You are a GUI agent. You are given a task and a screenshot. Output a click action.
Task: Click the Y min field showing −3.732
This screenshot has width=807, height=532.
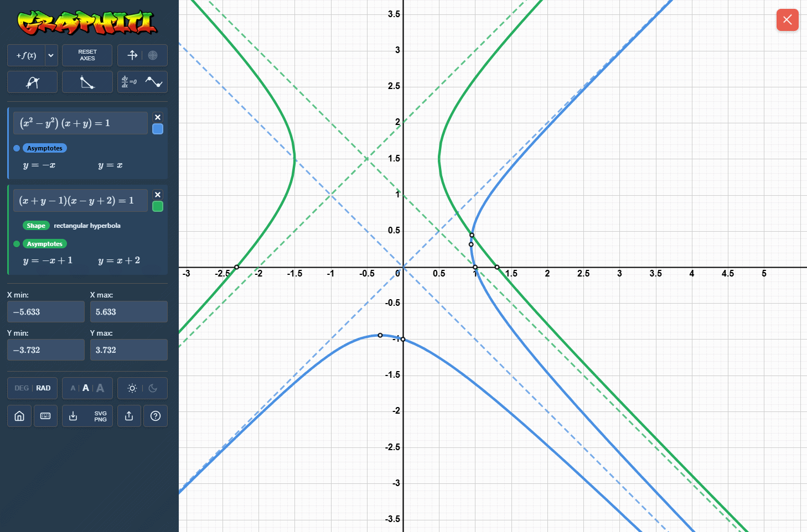tap(46, 350)
